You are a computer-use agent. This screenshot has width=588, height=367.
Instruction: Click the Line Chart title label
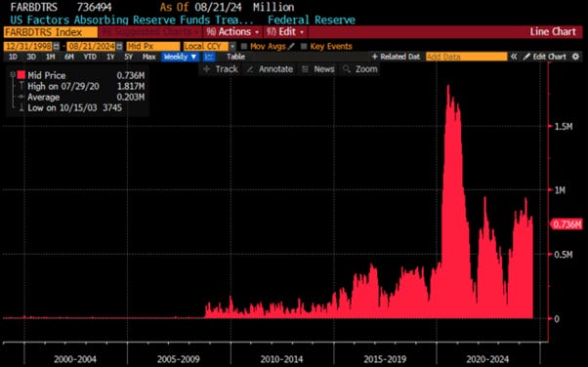click(553, 32)
